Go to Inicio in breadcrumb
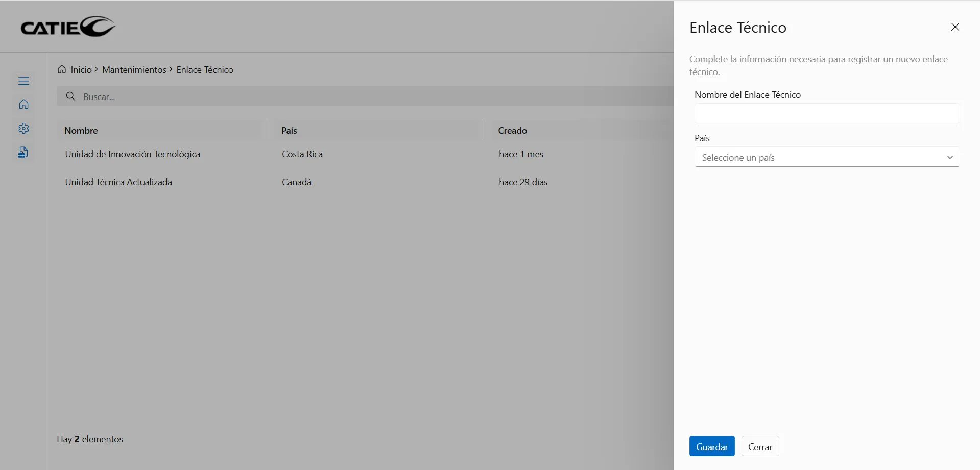Image resolution: width=980 pixels, height=470 pixels. coord(81,70)
